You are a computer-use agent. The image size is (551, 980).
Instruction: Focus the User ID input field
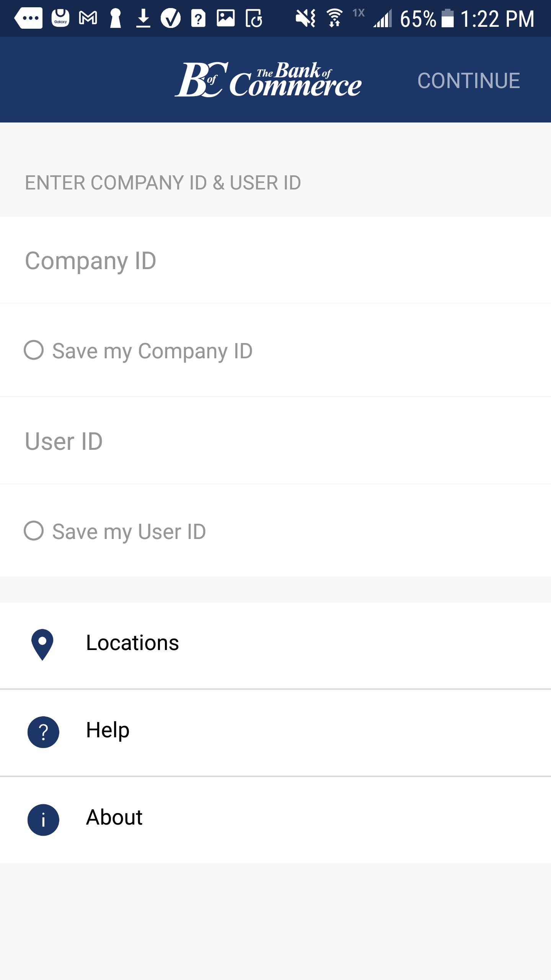[x=275, y=441]
